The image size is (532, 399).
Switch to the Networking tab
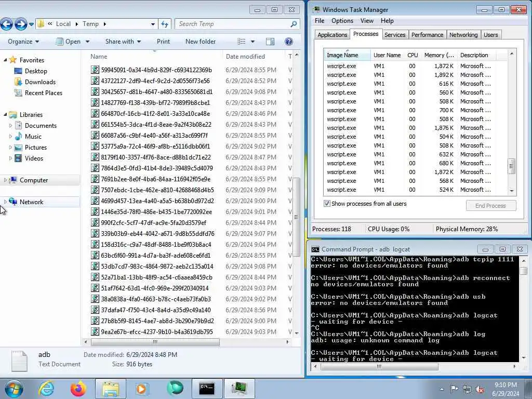pos(463,35)
